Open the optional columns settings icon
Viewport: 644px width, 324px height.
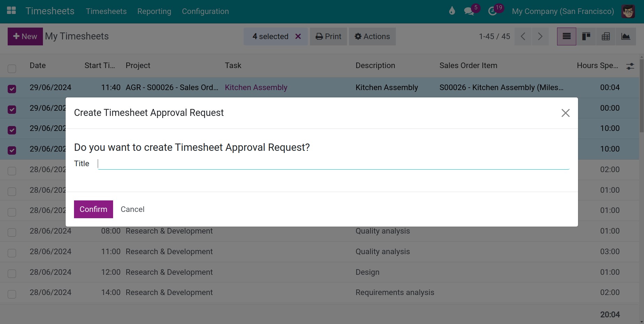pos(630,66)
